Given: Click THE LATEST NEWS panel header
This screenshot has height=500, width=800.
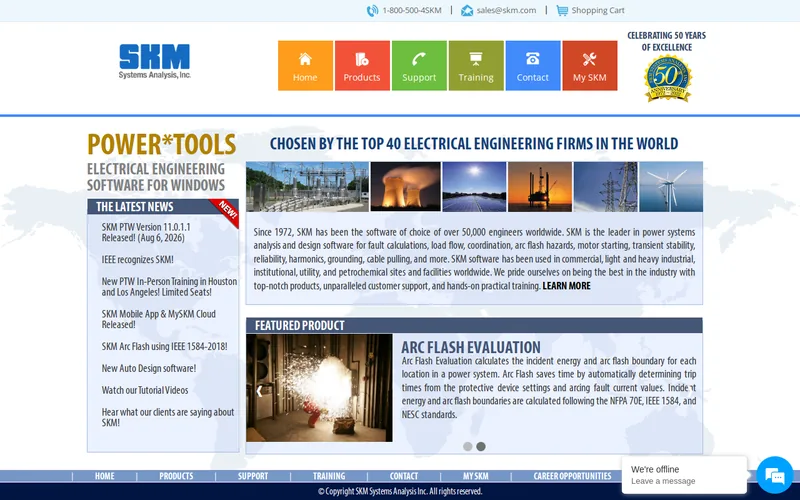Looking at the screenshot, I should (x=163, y=207).
